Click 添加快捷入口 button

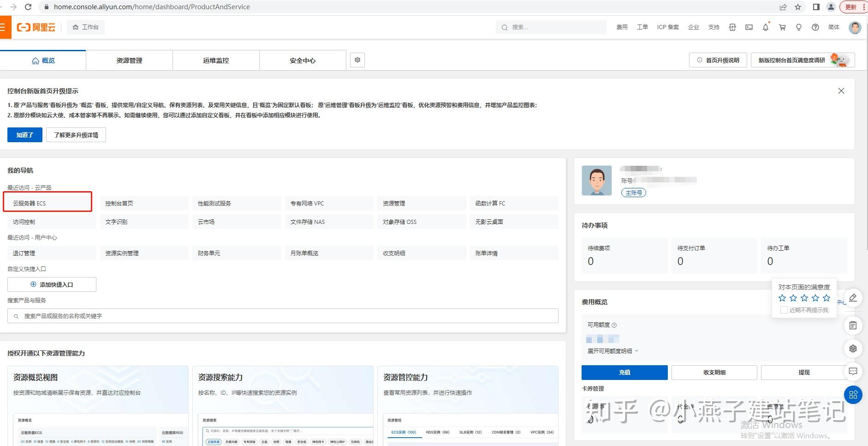pos(52,284)
